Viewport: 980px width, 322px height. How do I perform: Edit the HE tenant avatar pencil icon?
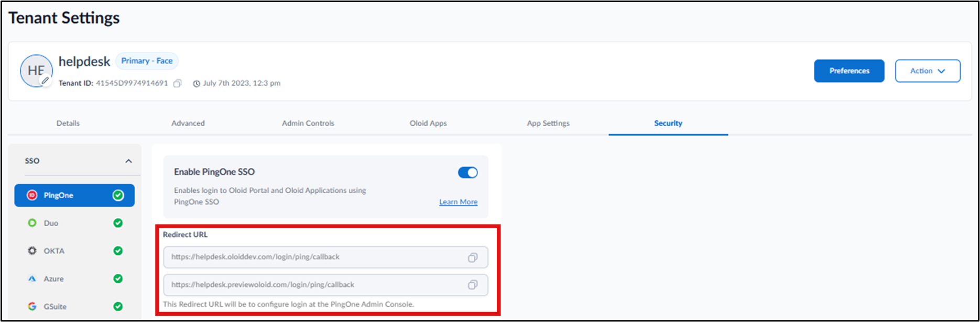[x=46, y=81]
